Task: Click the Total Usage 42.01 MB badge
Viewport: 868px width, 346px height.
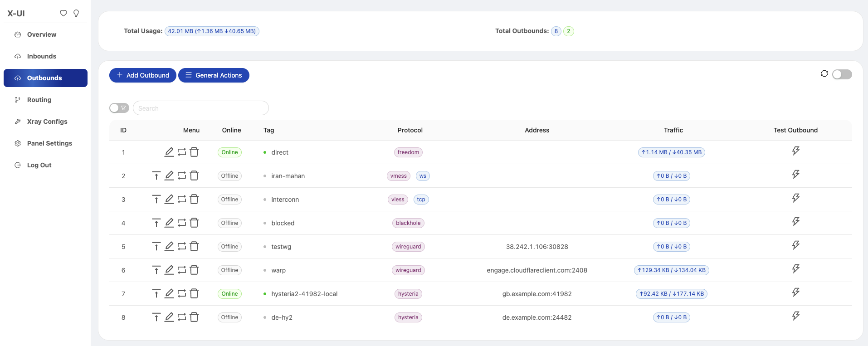Action: point(212,31)
